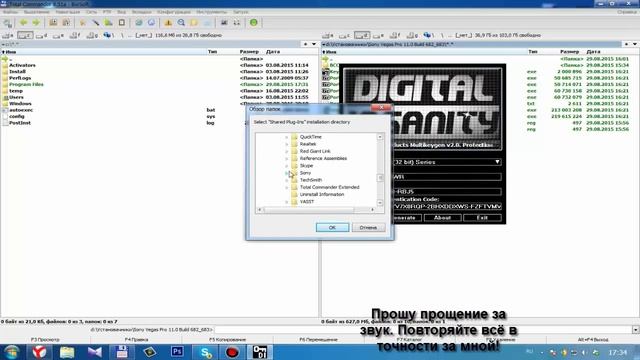Screen dimensions: 640x360
Task: Click F6 Перемещение button at bottom
Action: [318, 340]
